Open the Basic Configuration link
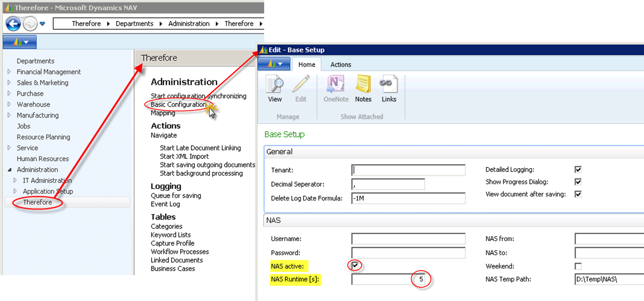 (178, 105)
